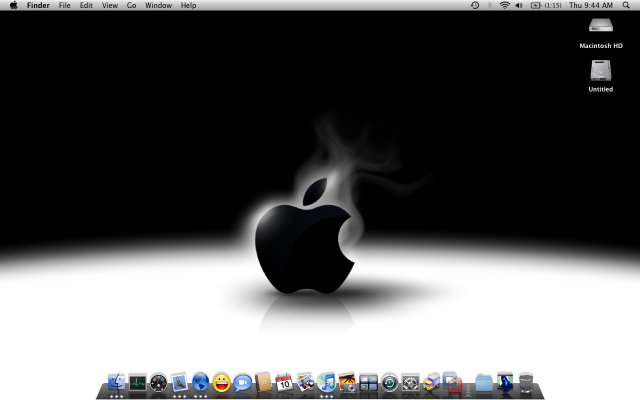Open Finder from the Dock

116,383
